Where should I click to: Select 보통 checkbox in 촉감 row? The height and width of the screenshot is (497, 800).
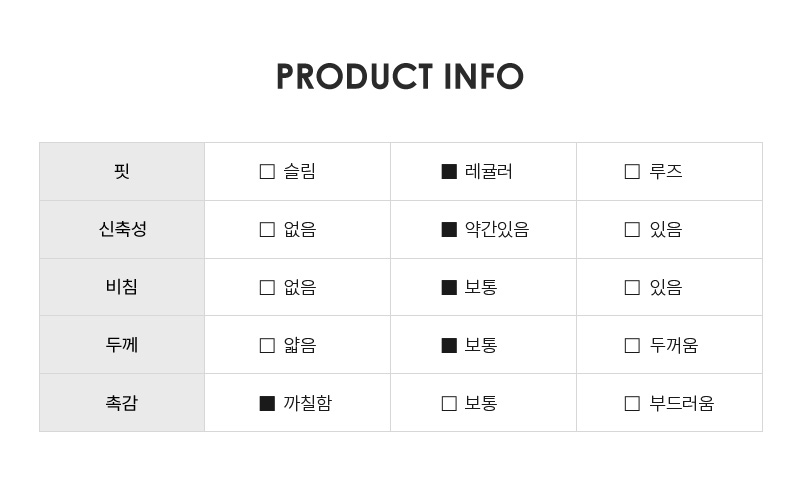tap(449, 403)
